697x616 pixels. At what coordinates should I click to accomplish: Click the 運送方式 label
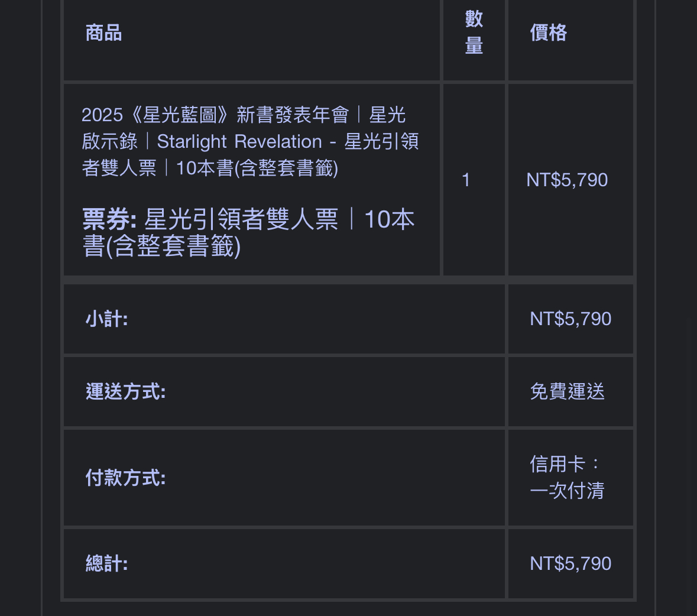(x=126, y=391)
